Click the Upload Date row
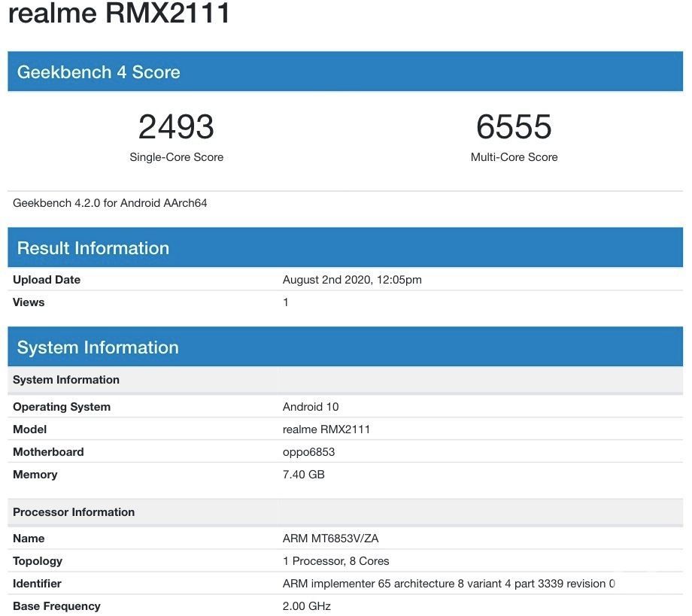 pyautogui.click(x=46, y=279)
